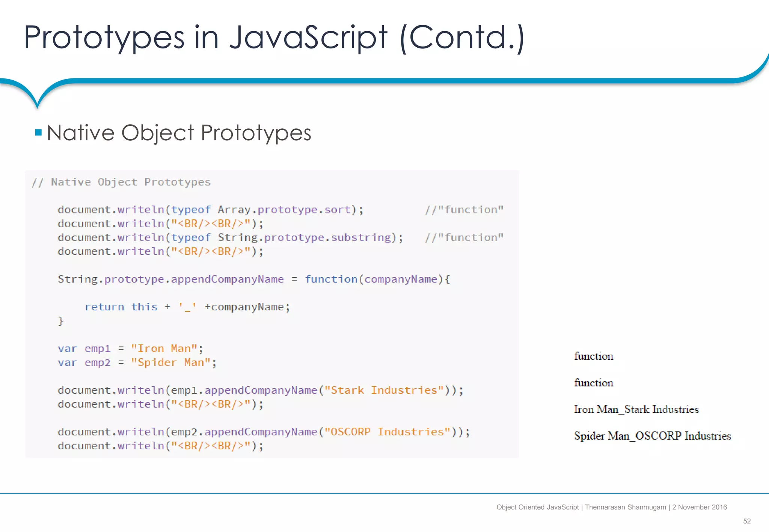Click the last document.writeln("<BR/><BR/>") line
The height and width of the screenshot is (532, 769).
pyautogui.click(x=161, y=446)
